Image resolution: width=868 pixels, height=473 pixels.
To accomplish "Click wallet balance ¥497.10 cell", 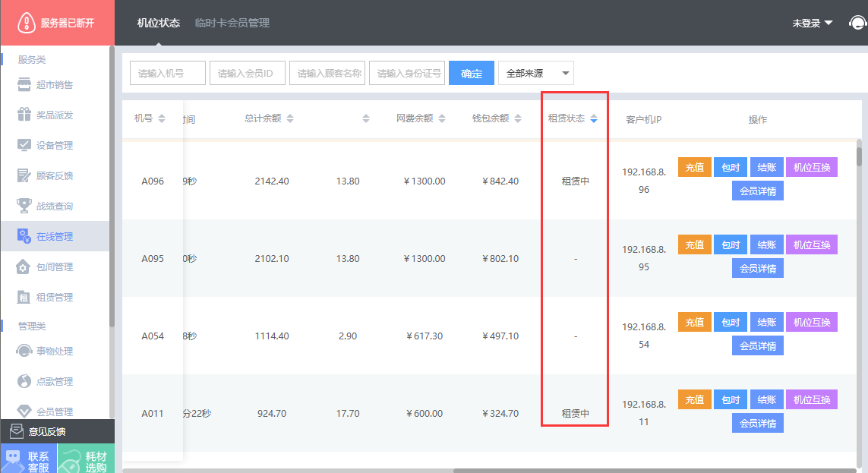I will click(x=500, y=336).
